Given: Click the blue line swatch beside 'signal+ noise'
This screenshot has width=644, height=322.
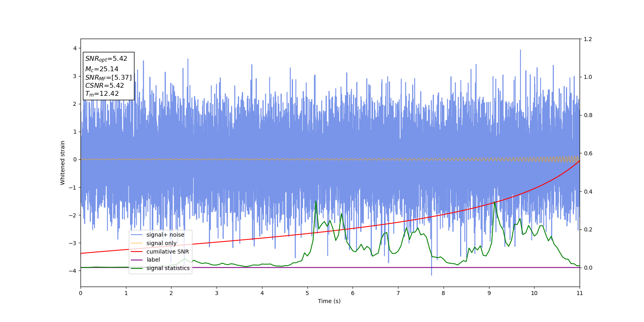Looking at the screenshot, I should coord(137,235).
